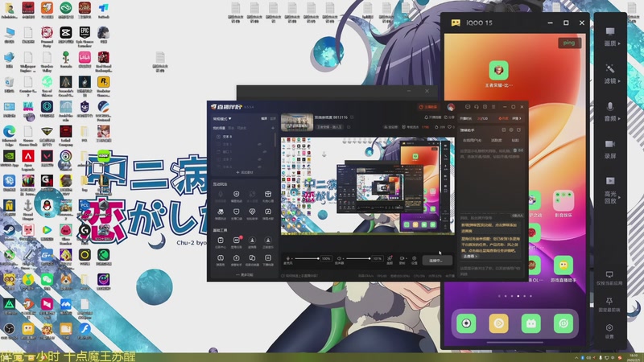Click the ping button on the phone mirror
Image resolution: width=644 pixels, height=362 pixels.
[569, 43]
